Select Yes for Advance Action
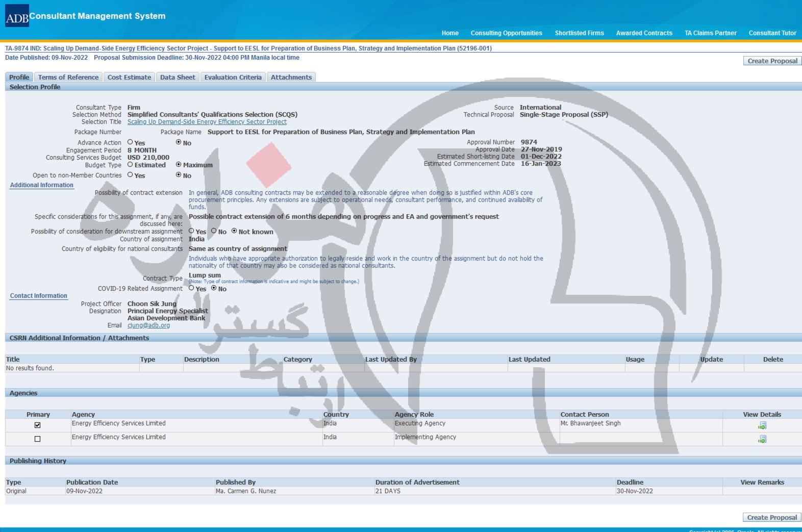Screen dimensions: 802x532 pyautogui.click(x=130, y=142)
